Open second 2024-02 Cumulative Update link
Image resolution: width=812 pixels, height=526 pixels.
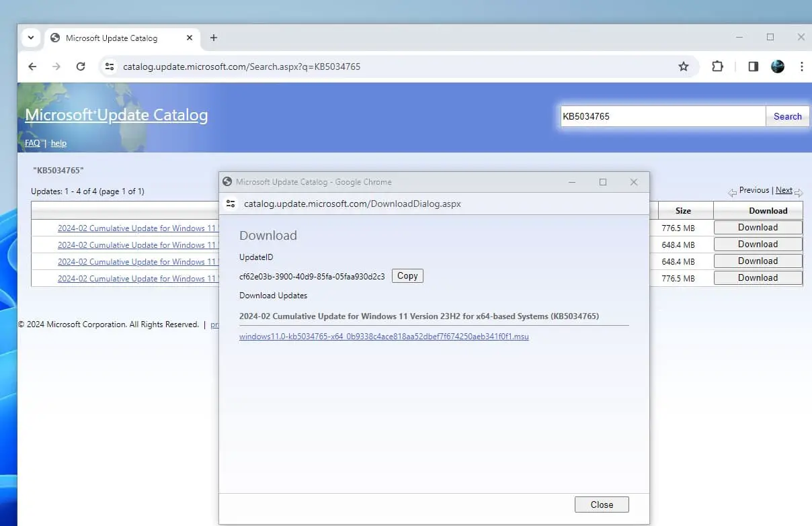click(138, 245)
